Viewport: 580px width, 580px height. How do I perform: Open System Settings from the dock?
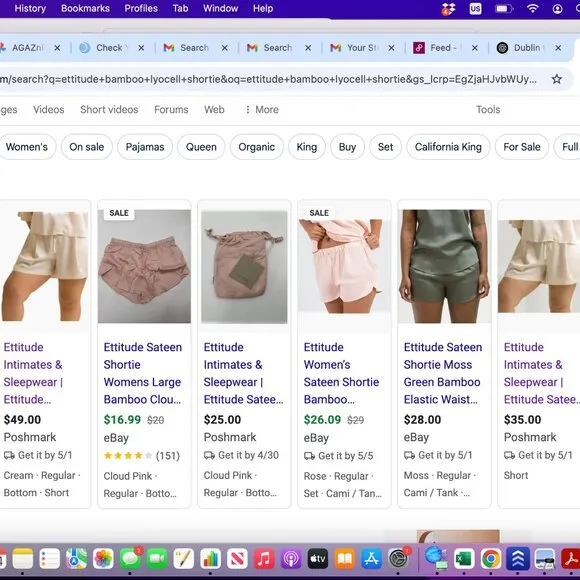pyautogui.click(x=398, y=558)
